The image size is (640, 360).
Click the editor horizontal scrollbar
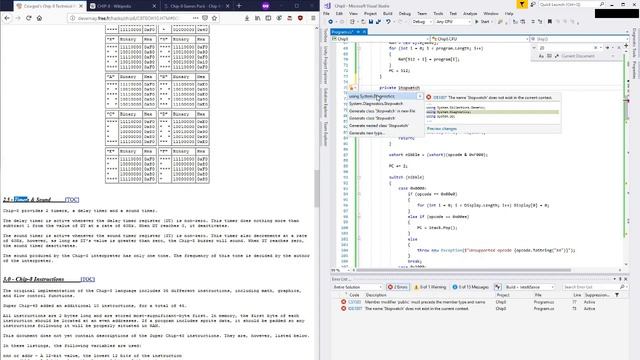click(x=463, y=270)
